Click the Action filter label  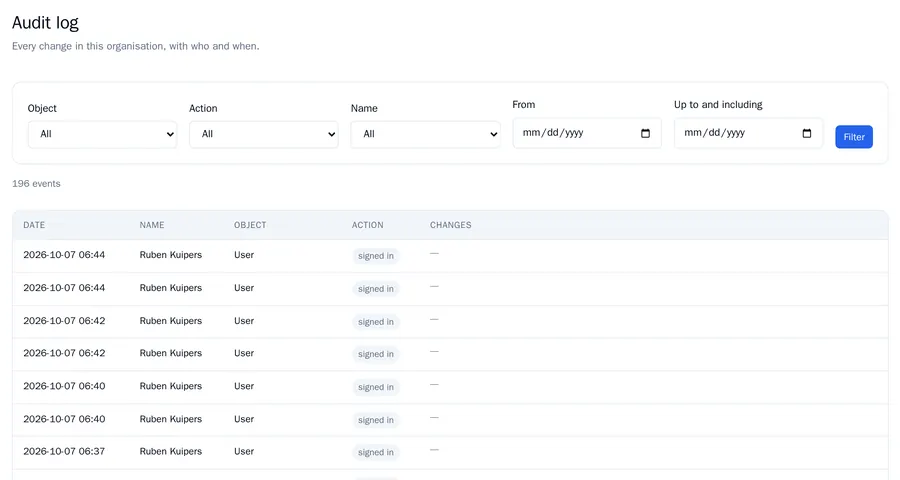pyautogui.click(x=203, y=109)
